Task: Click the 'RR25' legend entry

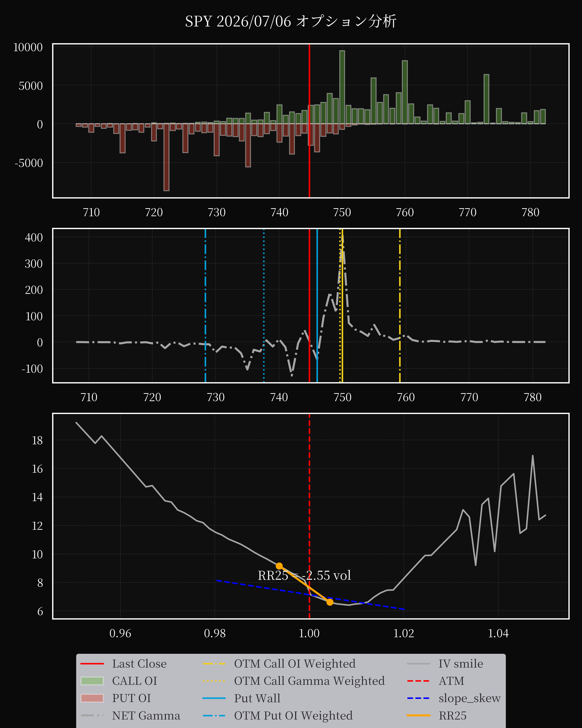Action: (x=437, y=716)
